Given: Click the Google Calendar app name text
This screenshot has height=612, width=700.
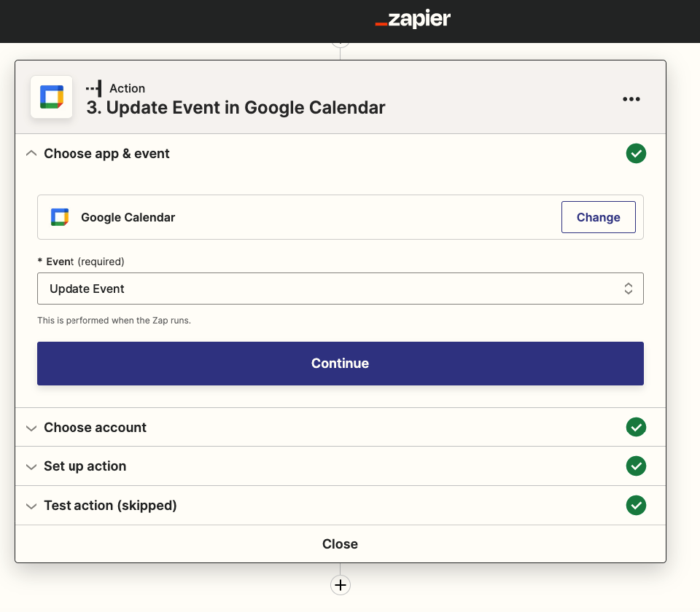Looking at the screenshot, I should 128,217.
